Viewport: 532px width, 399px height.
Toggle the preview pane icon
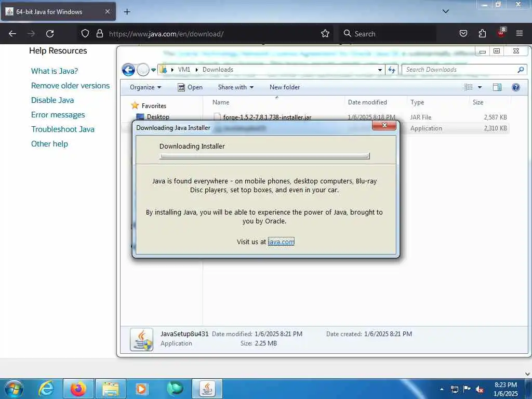497,87
